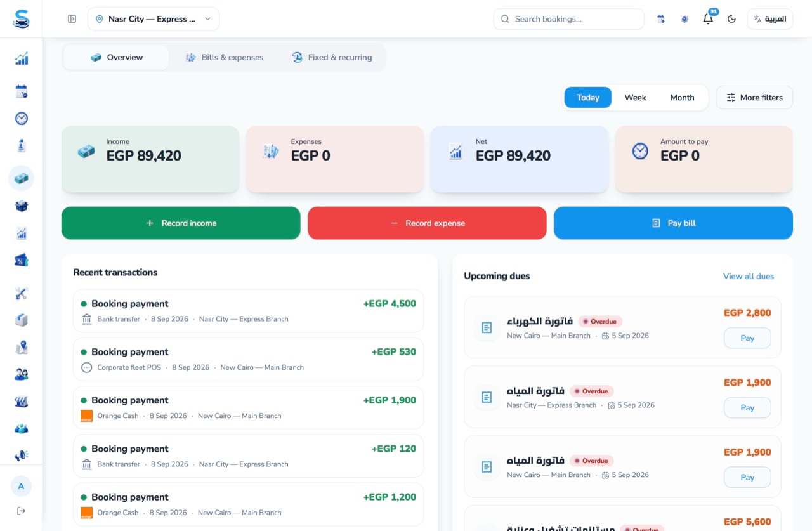Viewport: 812px width, 531px height.
Task: Click the logout arrow icon
Action: point(21,511)
